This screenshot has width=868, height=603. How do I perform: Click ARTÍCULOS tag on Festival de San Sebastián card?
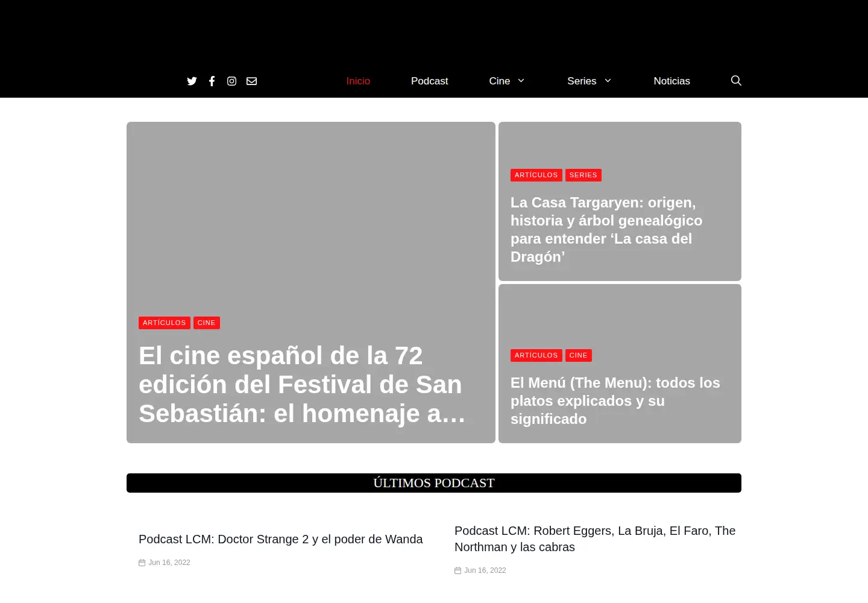(x=165, y=323)
